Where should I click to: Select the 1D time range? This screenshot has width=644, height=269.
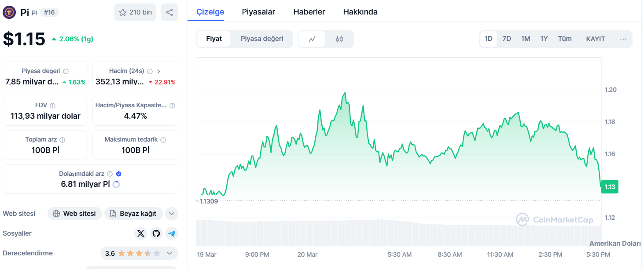pyautogui.click(x=489, y=39)
